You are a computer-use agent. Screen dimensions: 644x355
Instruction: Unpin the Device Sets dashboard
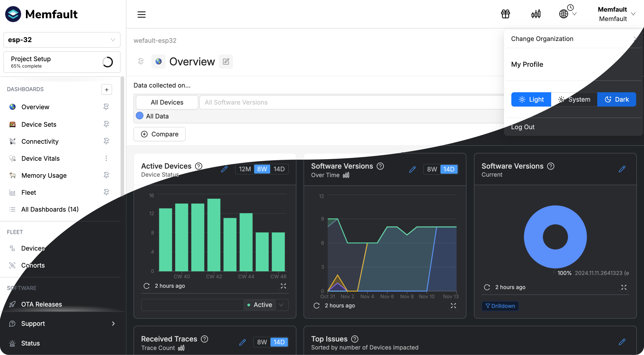tap(106, 124)
